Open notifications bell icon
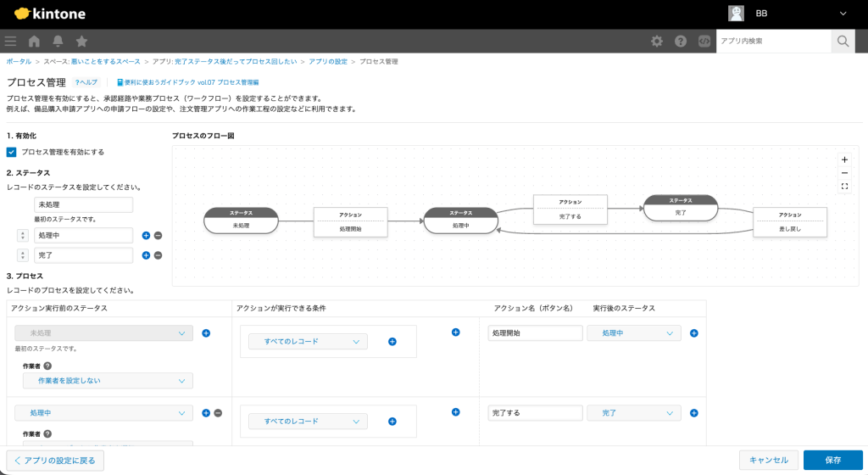Viewport: 868px width, 475px height. pos(58,41)
